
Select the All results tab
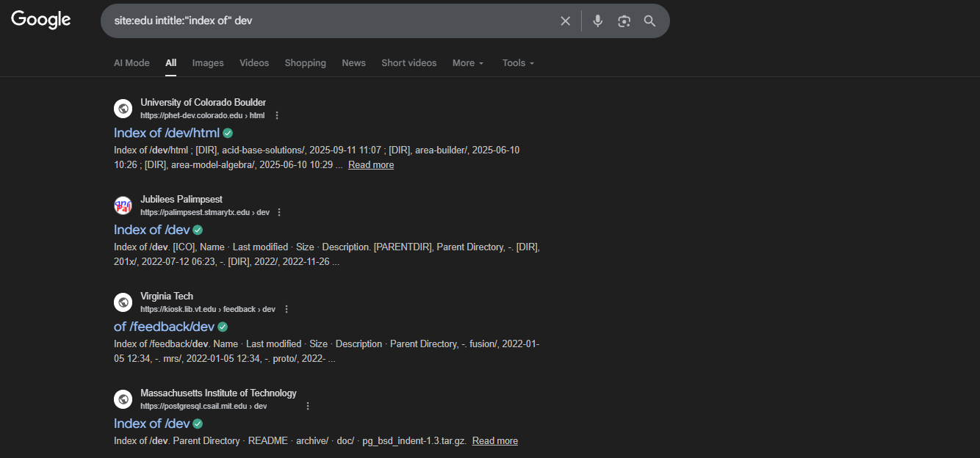[171, 63]
